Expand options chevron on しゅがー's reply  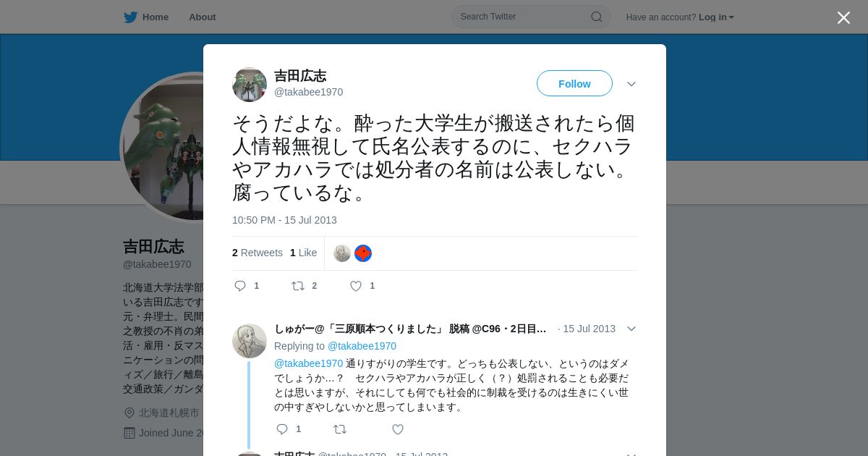tap(631, 329)
